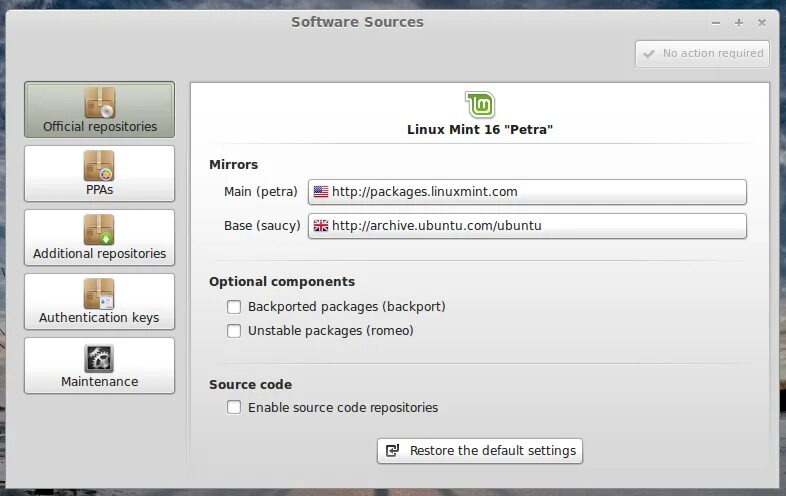
Task: Click the Maintenance gear icon
Action: click(x=99, y=358)
